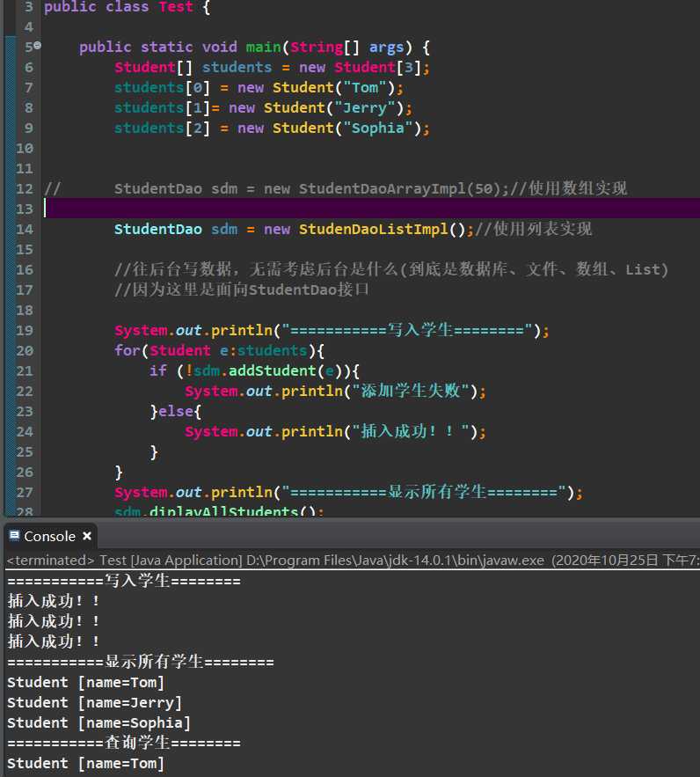Image resolution: width=700 pixels, height=777 pixels.
Task: Collapse main method fold marker at line 5
Action: [38, 46]
